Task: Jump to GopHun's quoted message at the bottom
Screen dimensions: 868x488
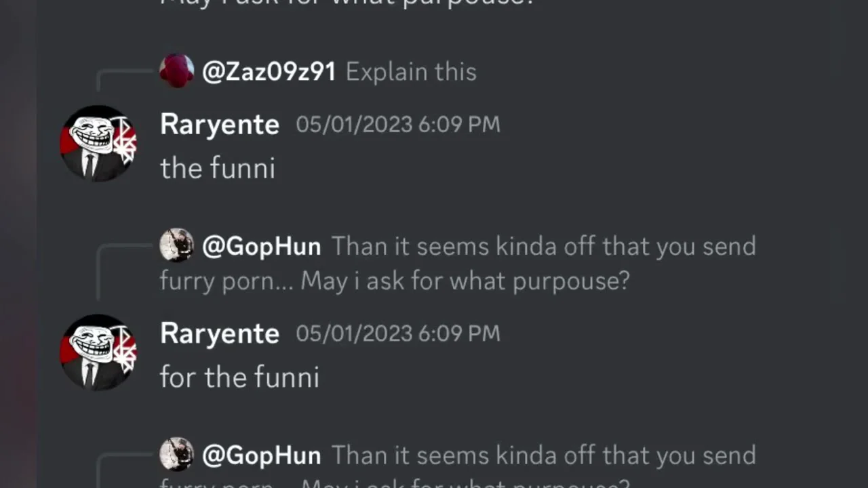Action: click(x=542, y=455)
